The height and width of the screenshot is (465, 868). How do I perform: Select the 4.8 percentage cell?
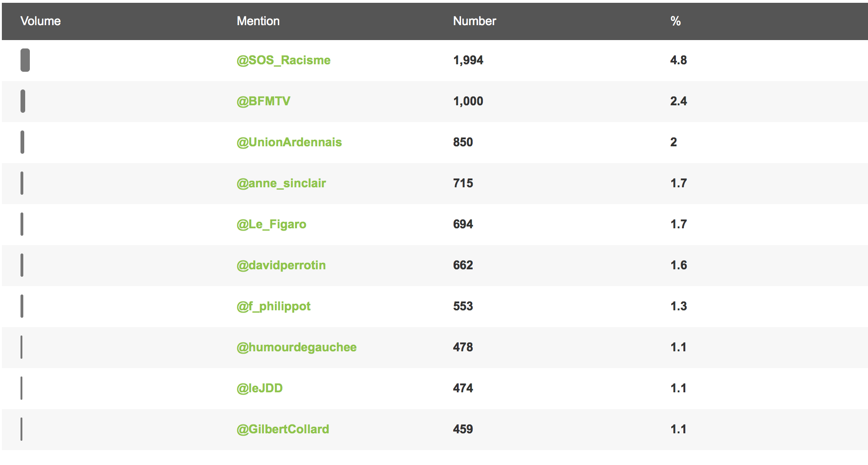(678, 61)
